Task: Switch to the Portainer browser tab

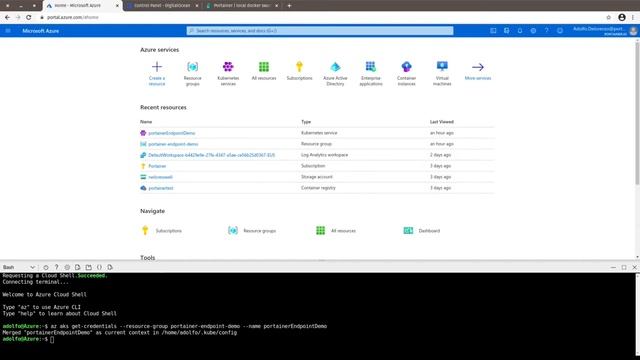Action: 242,6
